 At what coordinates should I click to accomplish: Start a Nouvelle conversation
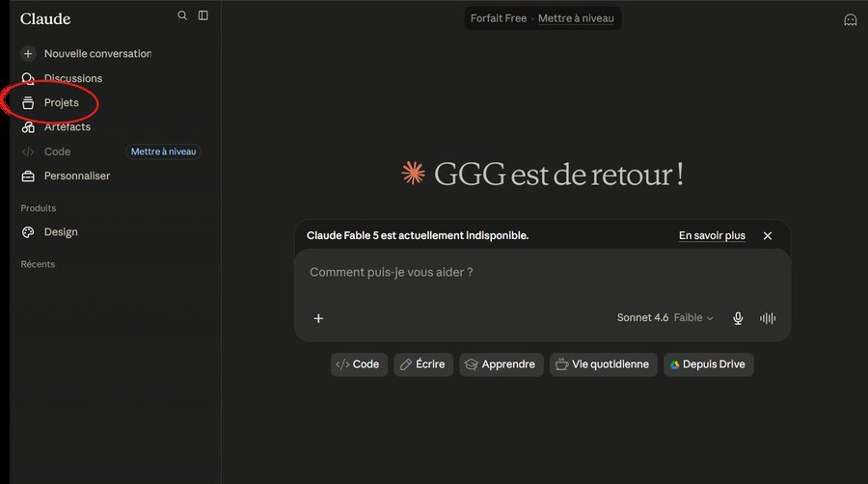tap(97, 54)
